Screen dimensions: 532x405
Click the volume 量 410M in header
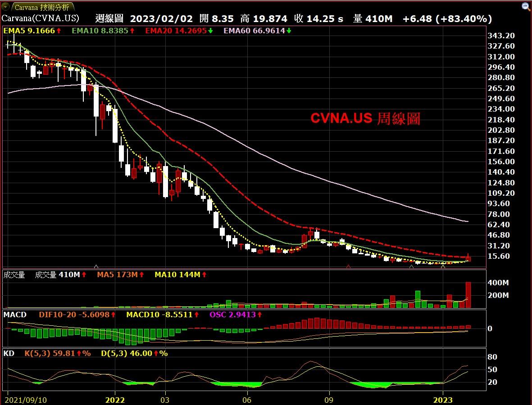[373, 18]
